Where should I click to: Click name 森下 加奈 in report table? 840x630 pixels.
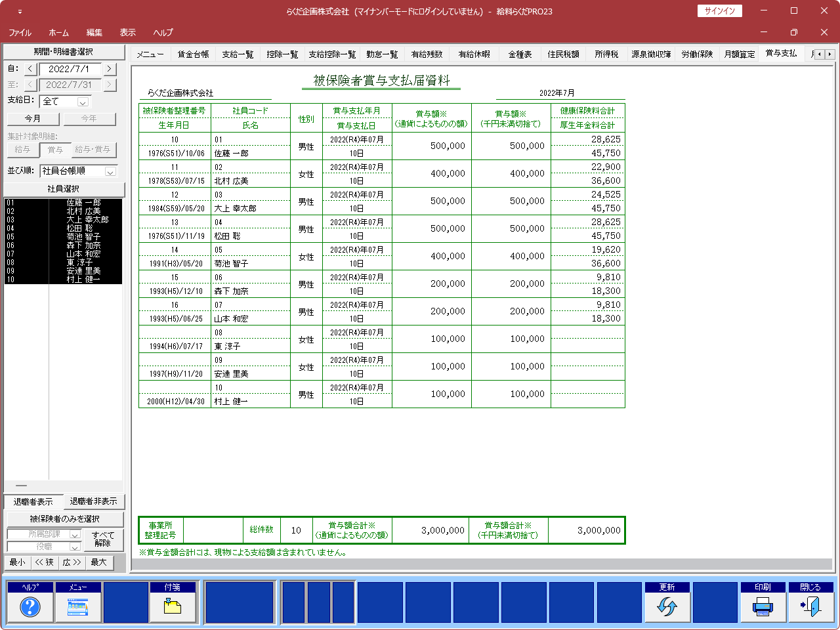point(232,291)
